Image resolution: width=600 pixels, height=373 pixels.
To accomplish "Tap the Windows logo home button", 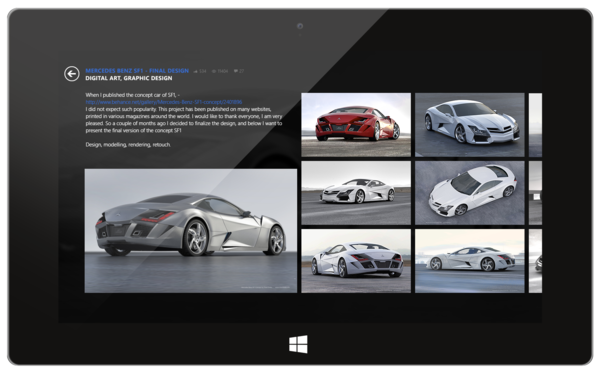I will coord(298,344).
